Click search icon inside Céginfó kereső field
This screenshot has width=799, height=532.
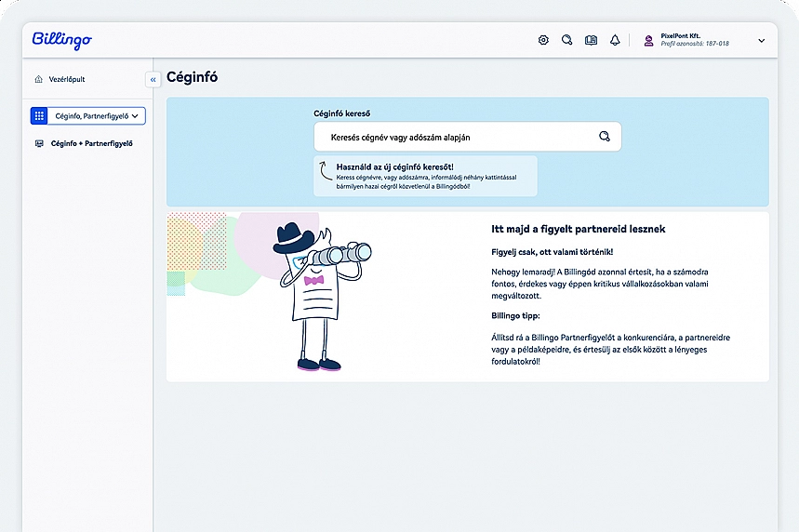tap(605, 137)
